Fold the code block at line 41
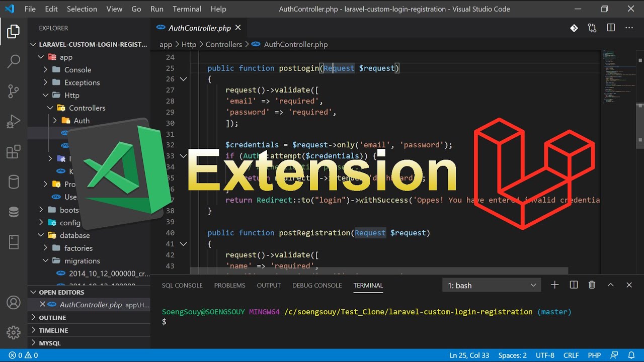This screenshot has width=644, height=362. pos(183,244)
